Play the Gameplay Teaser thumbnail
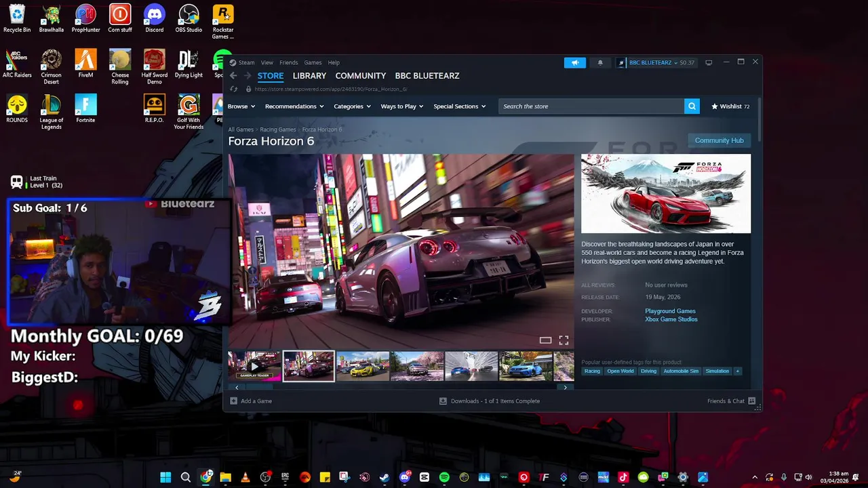This screenshot has height=488, width=868. point(254,366)
